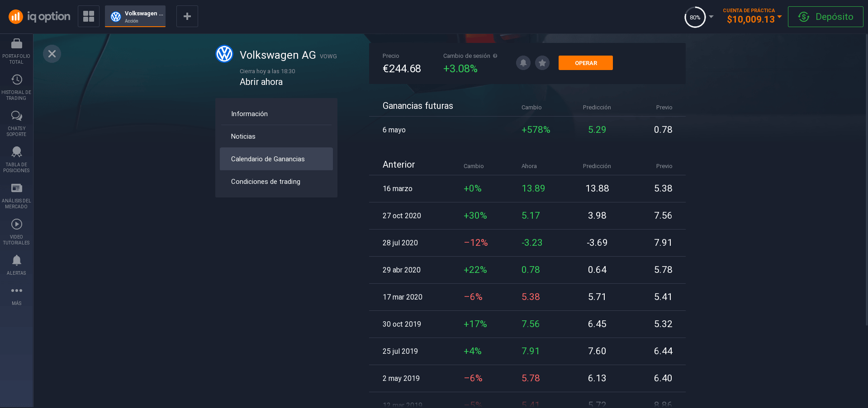Click the Depósito button

(825, 17)
